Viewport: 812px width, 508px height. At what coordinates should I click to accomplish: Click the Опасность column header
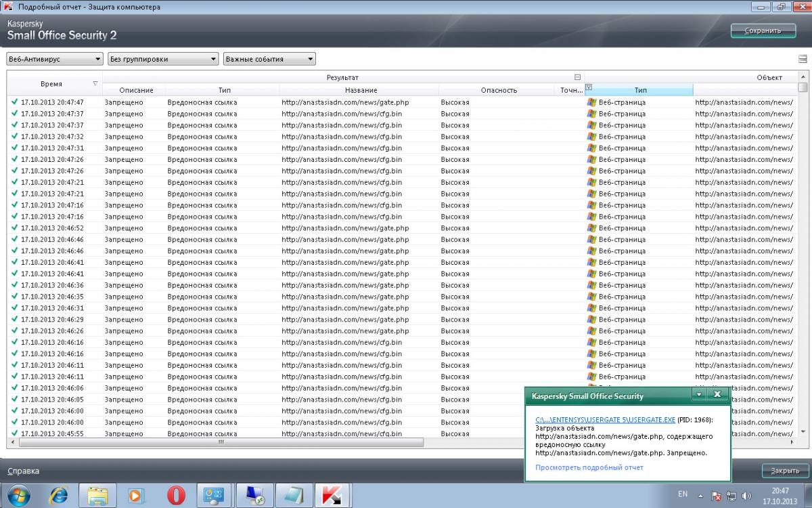click(499, 90)
